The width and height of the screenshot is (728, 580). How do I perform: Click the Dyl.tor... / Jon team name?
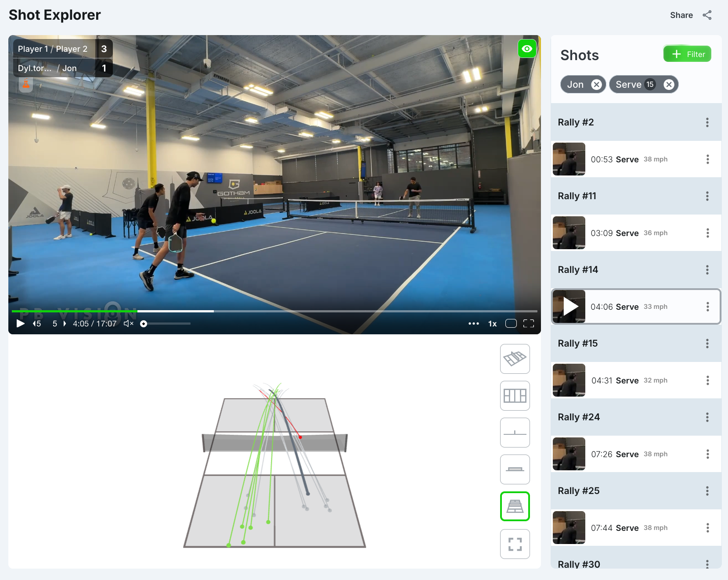point(47,68)
